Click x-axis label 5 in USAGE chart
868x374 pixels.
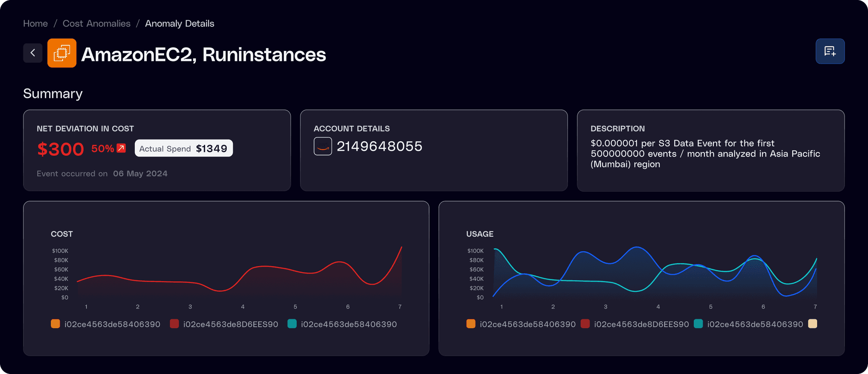pos(711,307)
